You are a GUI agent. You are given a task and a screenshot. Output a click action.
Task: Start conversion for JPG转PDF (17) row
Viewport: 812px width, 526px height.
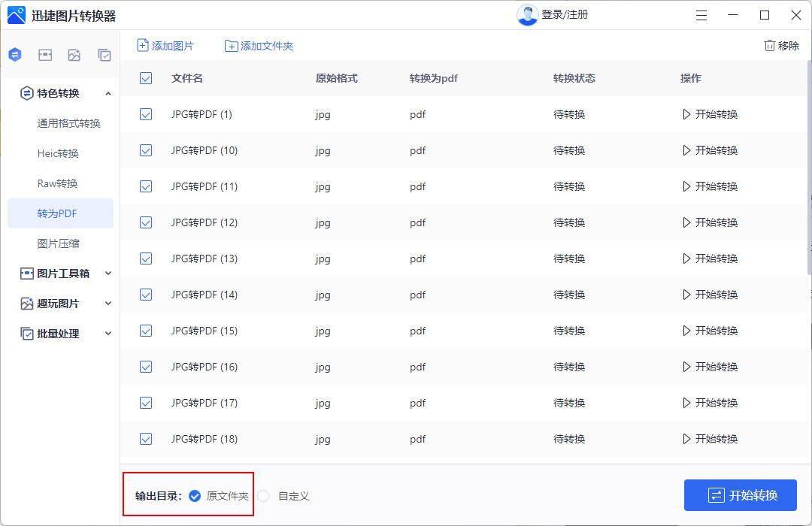pyautogui.click(x=710, y=403)
